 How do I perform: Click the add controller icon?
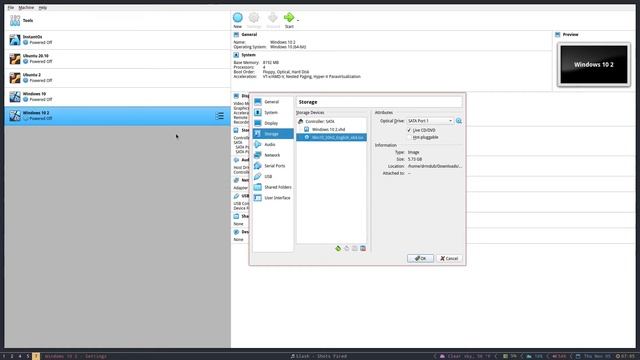tap(338, 248)
